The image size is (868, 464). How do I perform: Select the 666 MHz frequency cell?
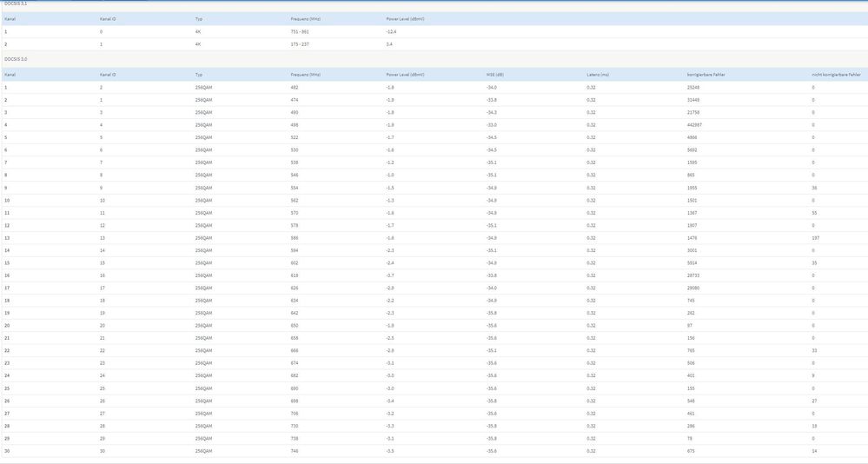click(x=295, y=350)
